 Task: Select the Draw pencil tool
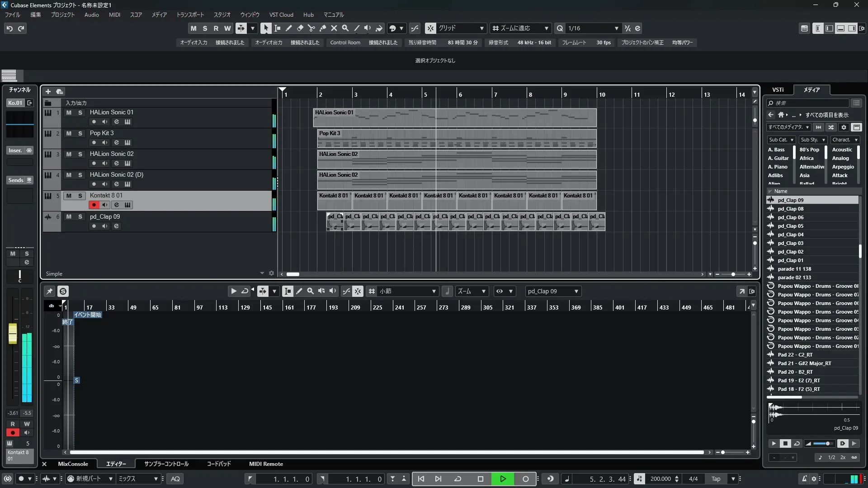(x=288, y=28)
